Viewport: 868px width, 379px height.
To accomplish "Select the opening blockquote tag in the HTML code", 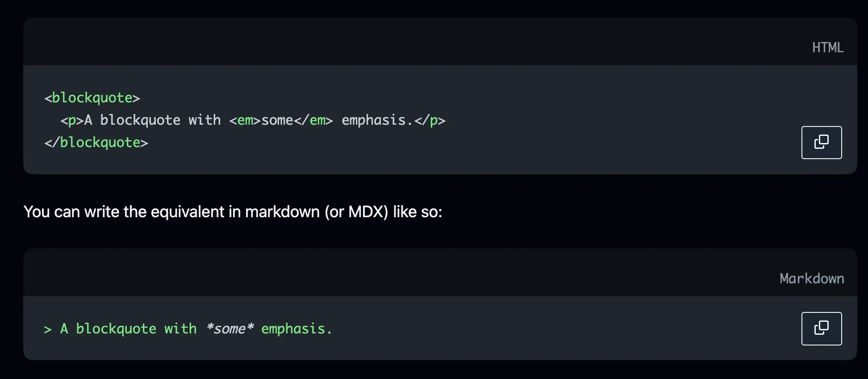I will click(92, 98).
